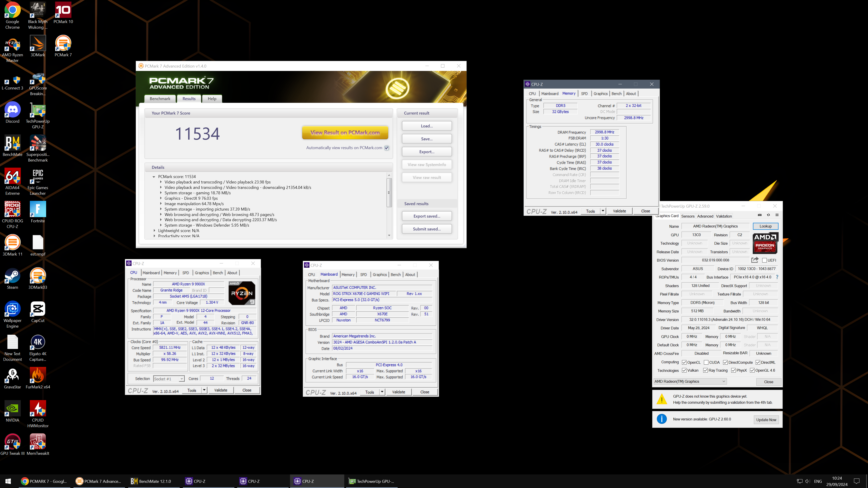Expand Video playback 23.98 fps detail

tap(161, 182)
